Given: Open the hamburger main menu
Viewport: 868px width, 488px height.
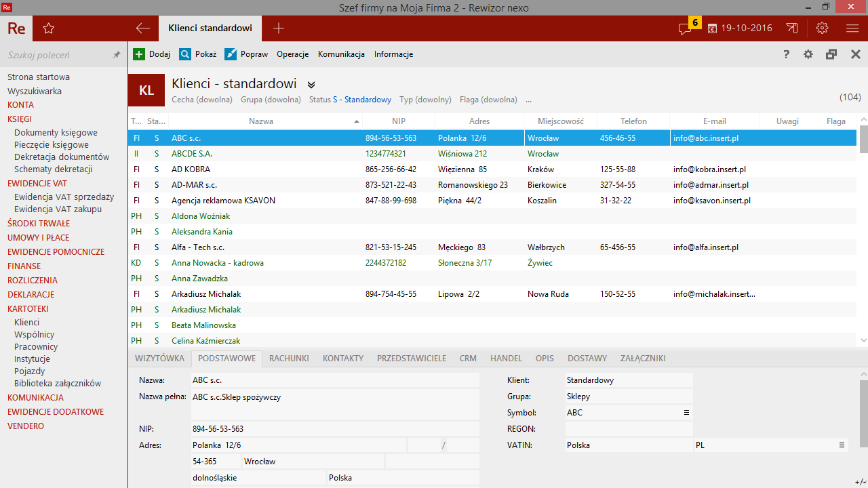Looking at the screenshot, I should click(x=852, y=28).
